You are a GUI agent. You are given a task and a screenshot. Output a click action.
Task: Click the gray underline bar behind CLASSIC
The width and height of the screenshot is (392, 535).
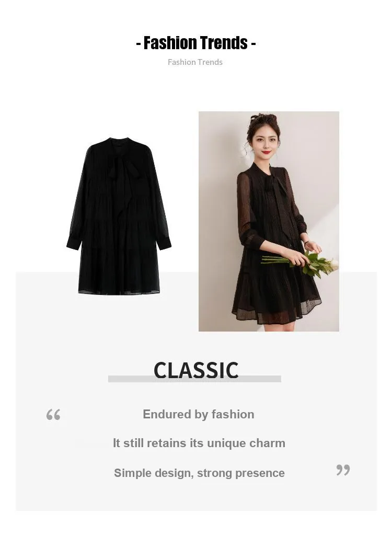point(194,379)
